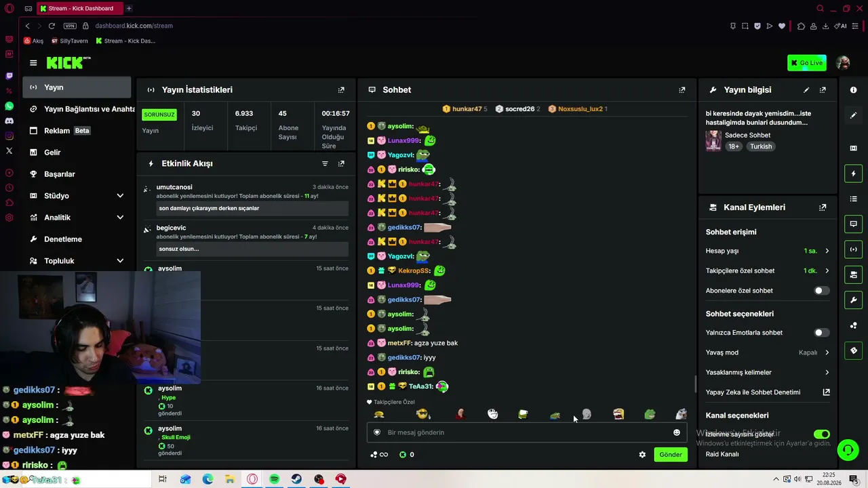Open the Başarılar page
Image resolution: width=868 pixels, height=488 pixels.
[77, 174]
